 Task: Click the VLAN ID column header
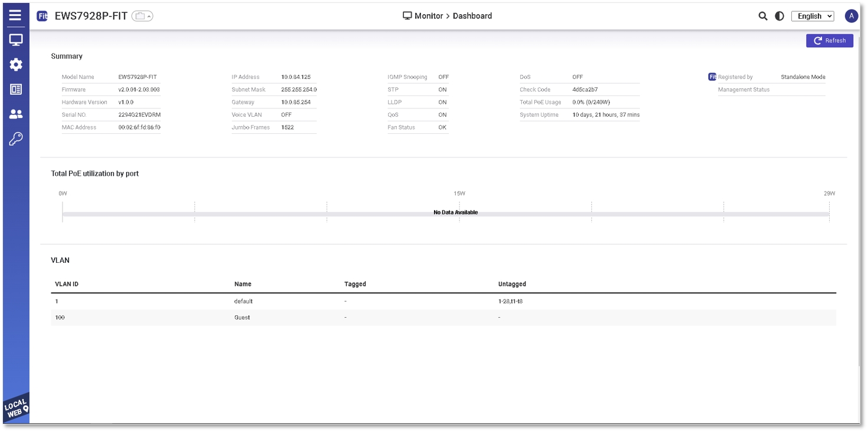pyautogui.click(x=67, y=284)
